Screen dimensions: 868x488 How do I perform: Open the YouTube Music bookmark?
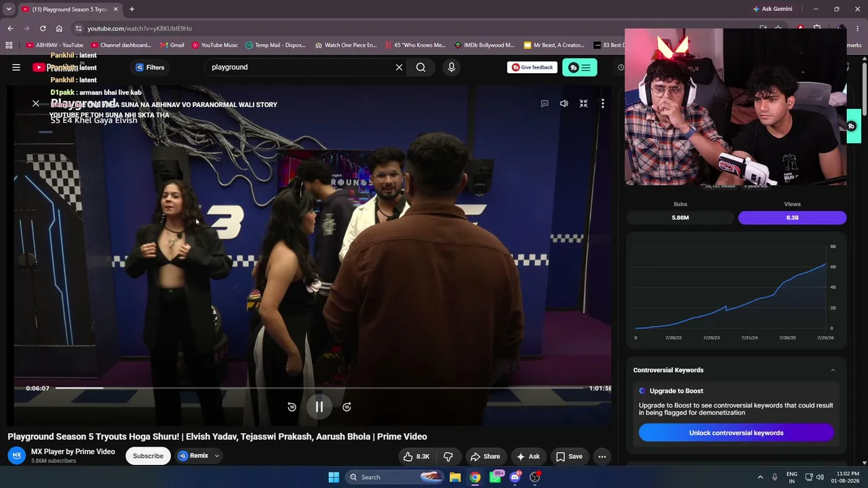215,45
